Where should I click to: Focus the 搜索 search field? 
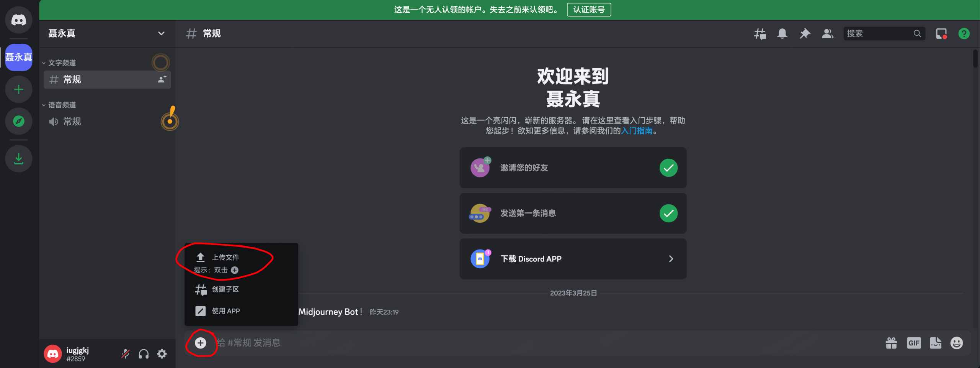click(884, 34)
